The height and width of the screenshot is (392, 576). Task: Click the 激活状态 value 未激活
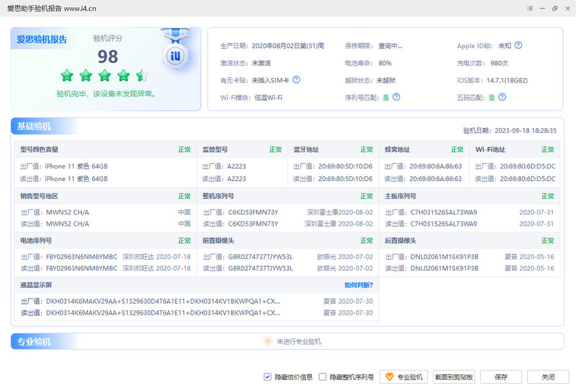[x=261, y=63]
